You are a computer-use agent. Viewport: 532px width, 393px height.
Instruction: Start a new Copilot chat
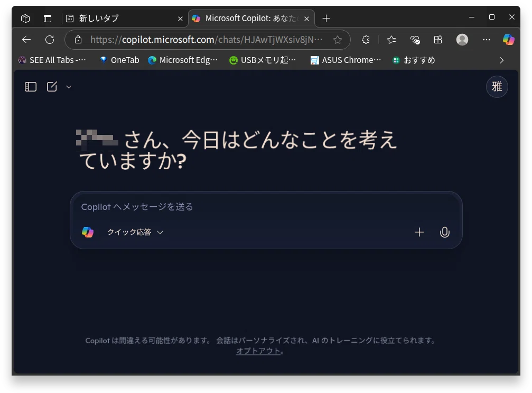click(52, 87)
